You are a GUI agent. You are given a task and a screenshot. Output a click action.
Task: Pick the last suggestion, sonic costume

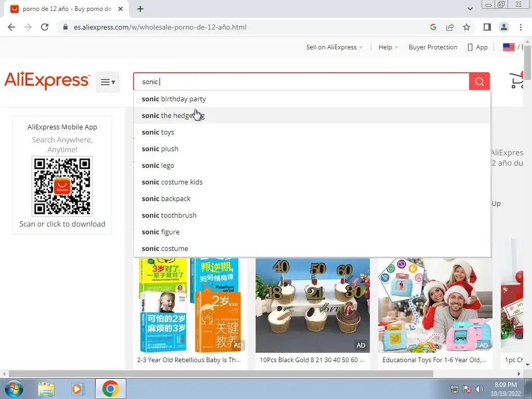pyautogui.click(x=312, y=248)
